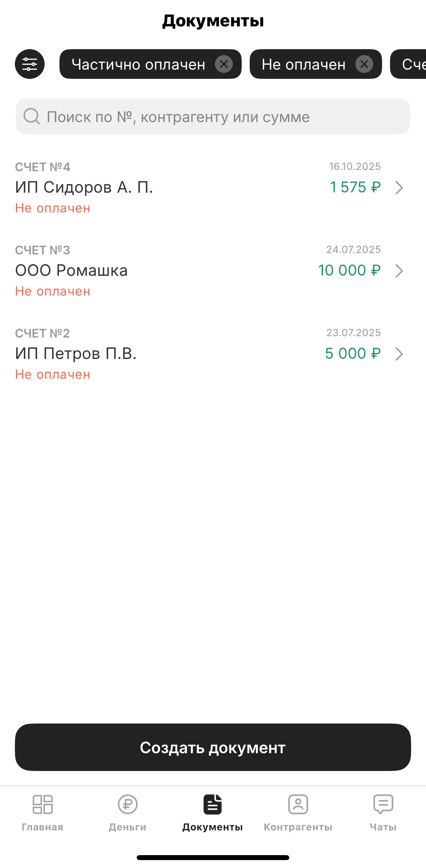Select the partially visible 'Сче' filter chip

412,64
